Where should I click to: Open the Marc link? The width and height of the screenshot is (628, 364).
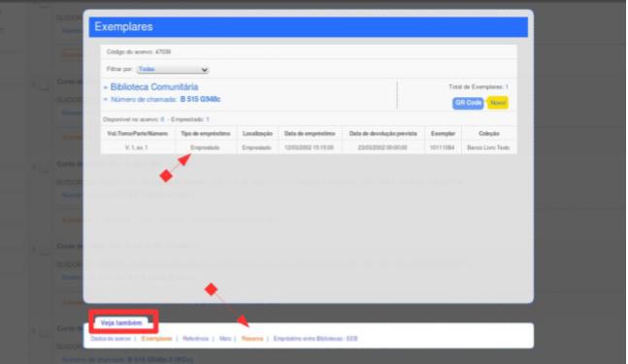point(225,339)
